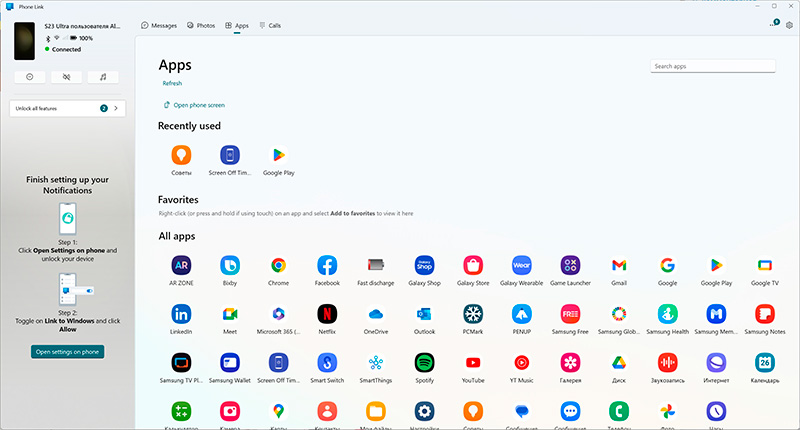Screen dimensions: 800x430
Task: Expand the Unlock all features panel
Action: coord(66,108)
